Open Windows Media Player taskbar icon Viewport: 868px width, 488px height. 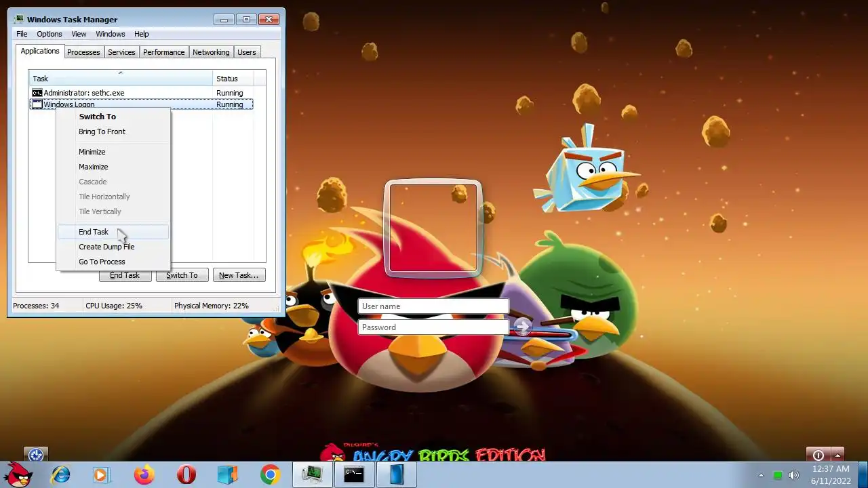(101, 475)
